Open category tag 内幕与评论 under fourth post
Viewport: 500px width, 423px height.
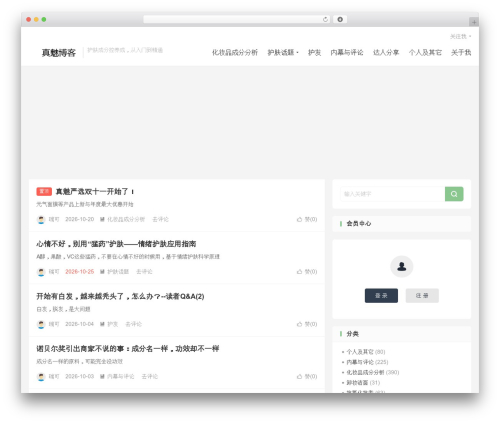(121, 376)
